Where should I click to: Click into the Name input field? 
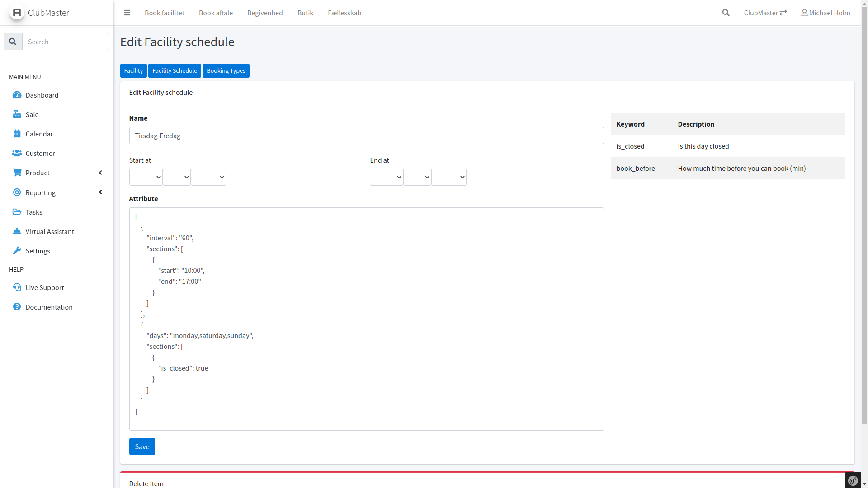366,136
